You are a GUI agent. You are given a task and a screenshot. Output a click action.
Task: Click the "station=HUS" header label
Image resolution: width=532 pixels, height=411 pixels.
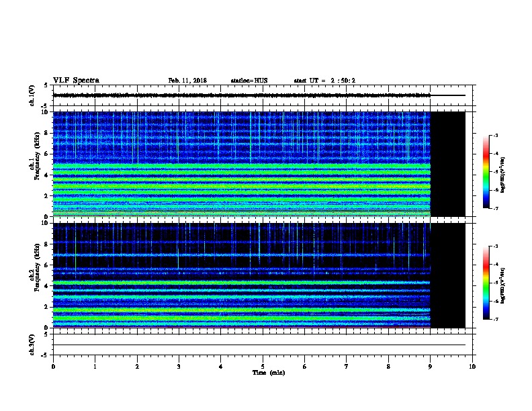[x=249, y=81]
